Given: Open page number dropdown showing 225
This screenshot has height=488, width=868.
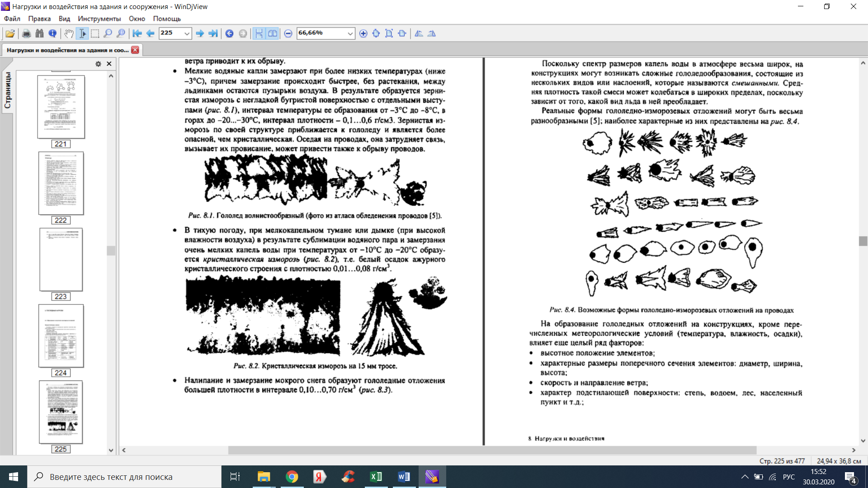Looking at the screenshot, I should (186, 33).
